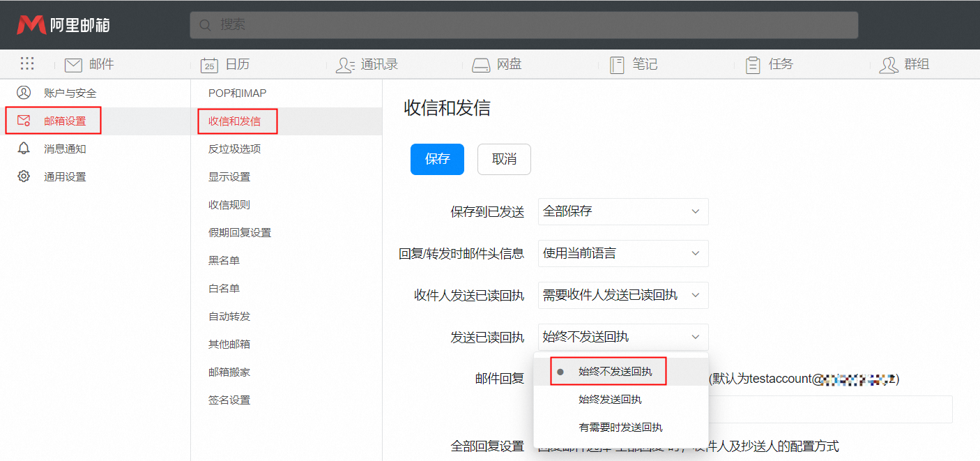Open 反垃圾选项 settings menu item
This screenshot has height=461, width=980.
tap(234, 149)
